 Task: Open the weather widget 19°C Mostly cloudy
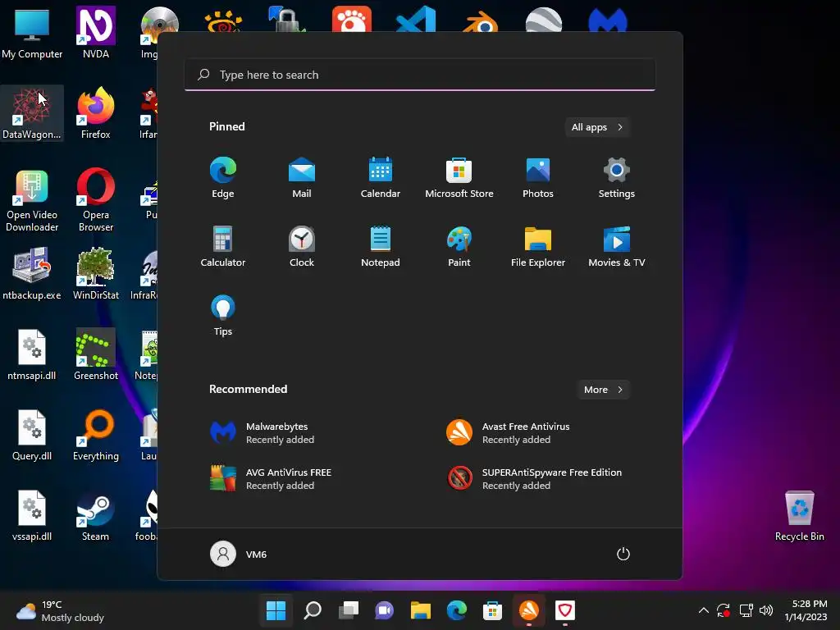60,610
